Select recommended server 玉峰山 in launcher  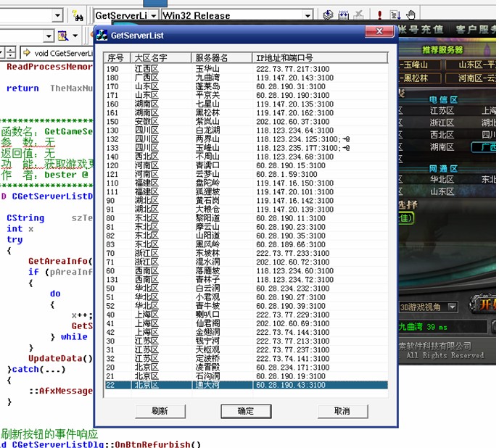419,65
